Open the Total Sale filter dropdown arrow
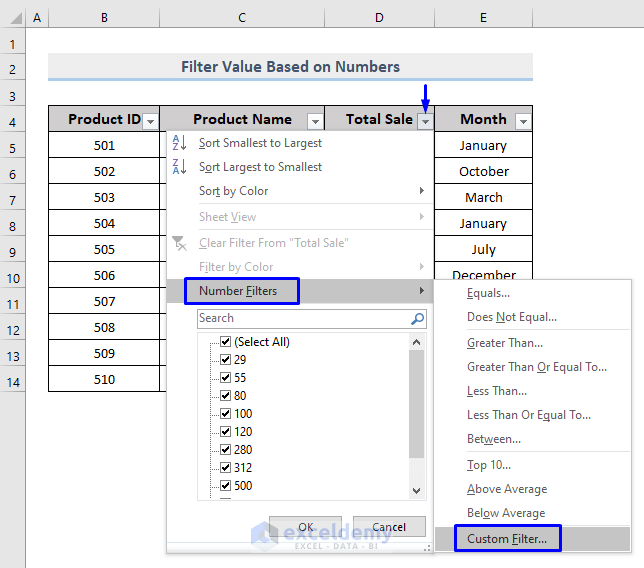 [x=426, y=122]
